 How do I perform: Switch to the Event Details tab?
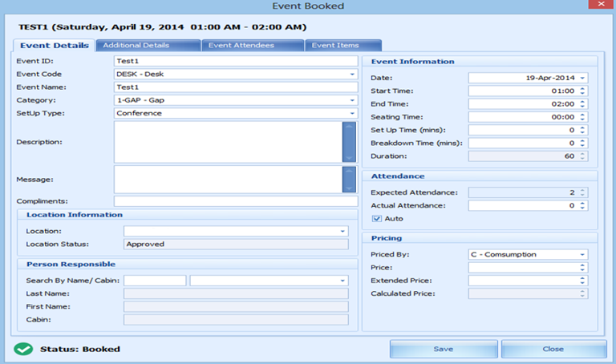coord(55,45)
